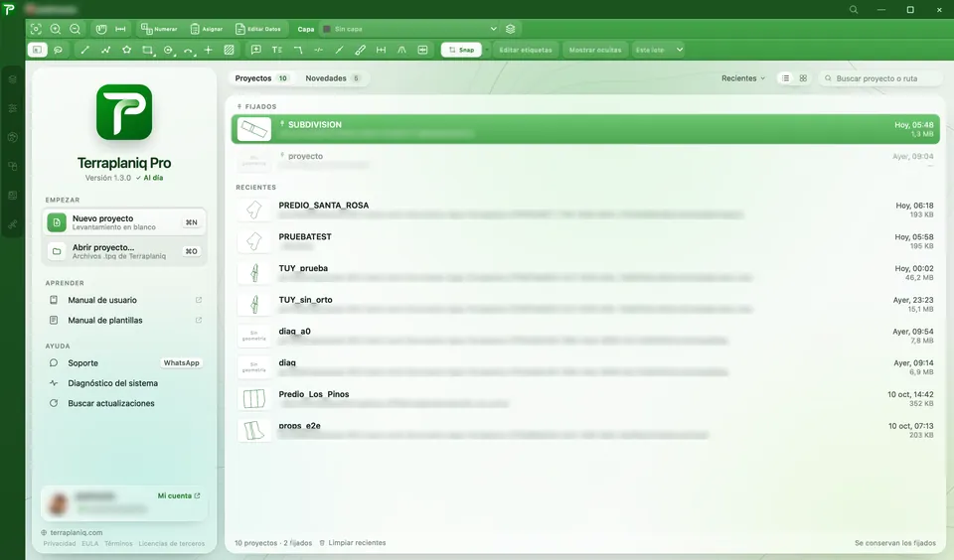Select the offset parallel tool icon

[401, 50]
